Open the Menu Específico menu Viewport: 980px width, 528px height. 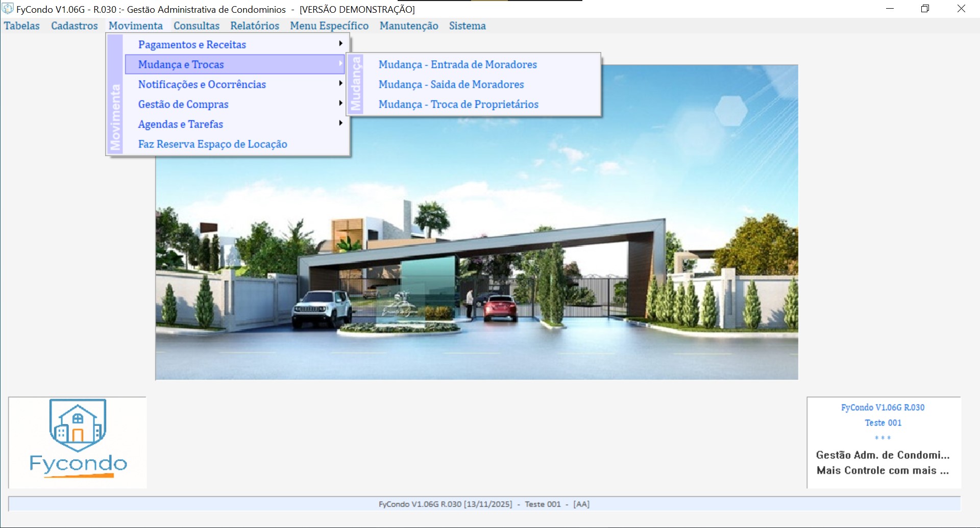click(329, 26)
